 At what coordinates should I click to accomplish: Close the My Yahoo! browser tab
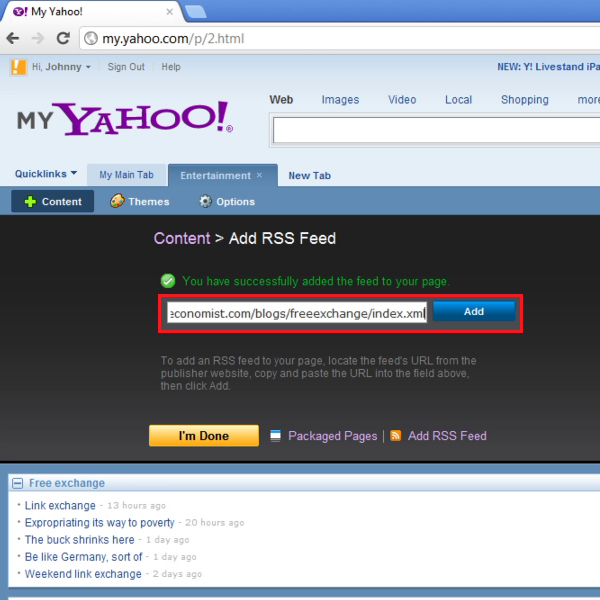pos(170,12)
